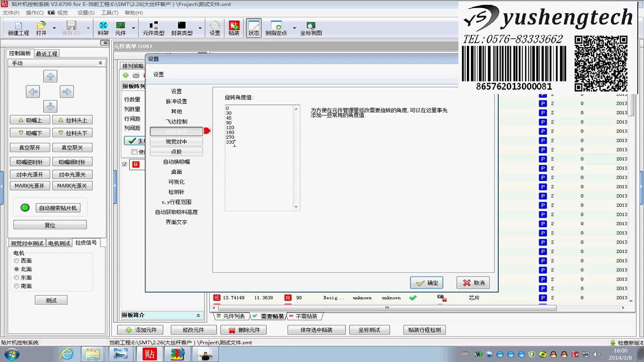This screenshot has height=362, width=644.
Task: Click 自动搜索贴片机 button
Action: (58, 208)
